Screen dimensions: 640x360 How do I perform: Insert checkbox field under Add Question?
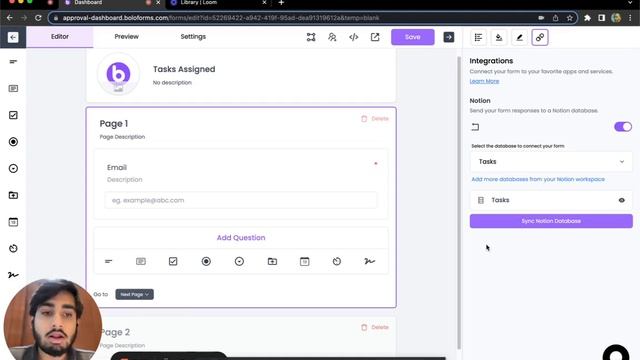(x=173, y=261)
